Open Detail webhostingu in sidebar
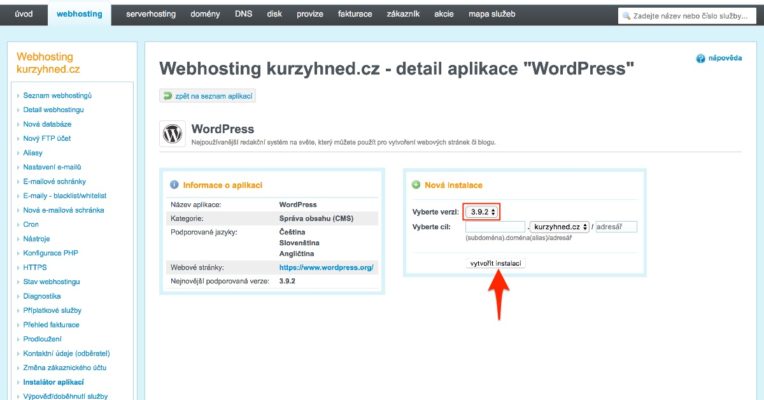Screen dimensions: 764x400 click(x=54, y=110)
